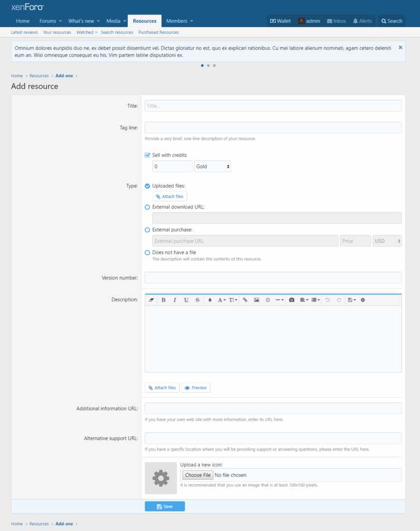Select the second notice carousel dot

click(x=208, y=65)
